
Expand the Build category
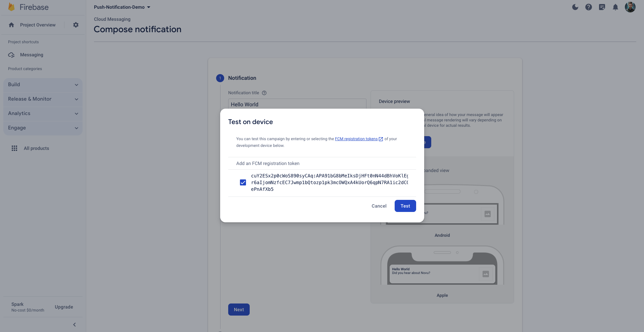click(43, 85)
